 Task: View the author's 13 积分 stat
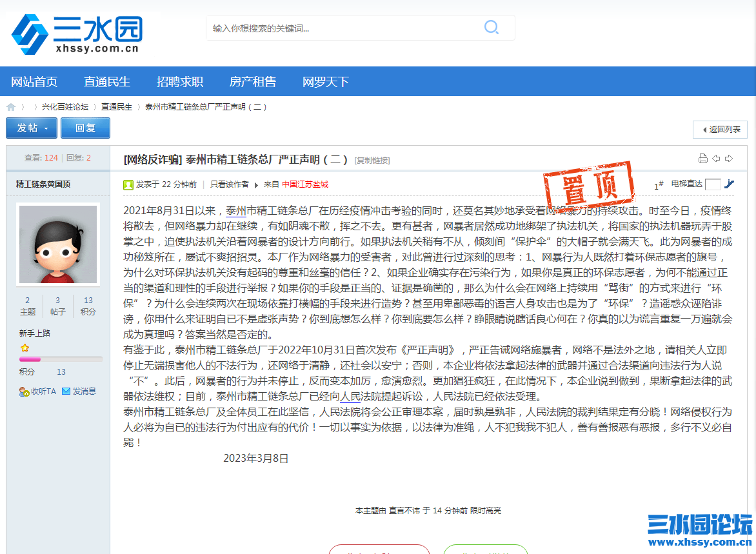88,306
